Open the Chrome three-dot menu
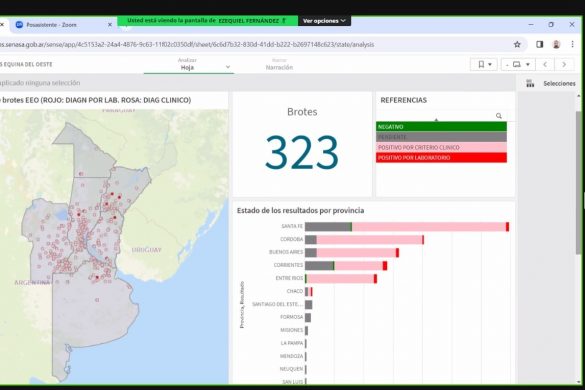 point(573,44)
